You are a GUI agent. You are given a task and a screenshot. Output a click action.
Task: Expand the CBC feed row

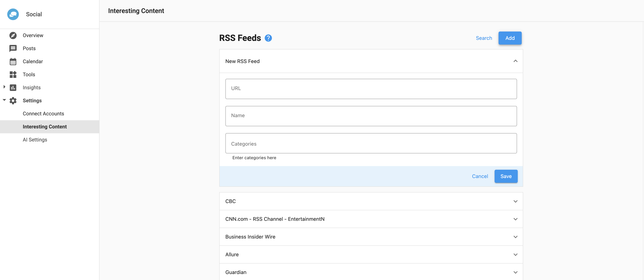[x=515, y=201]
